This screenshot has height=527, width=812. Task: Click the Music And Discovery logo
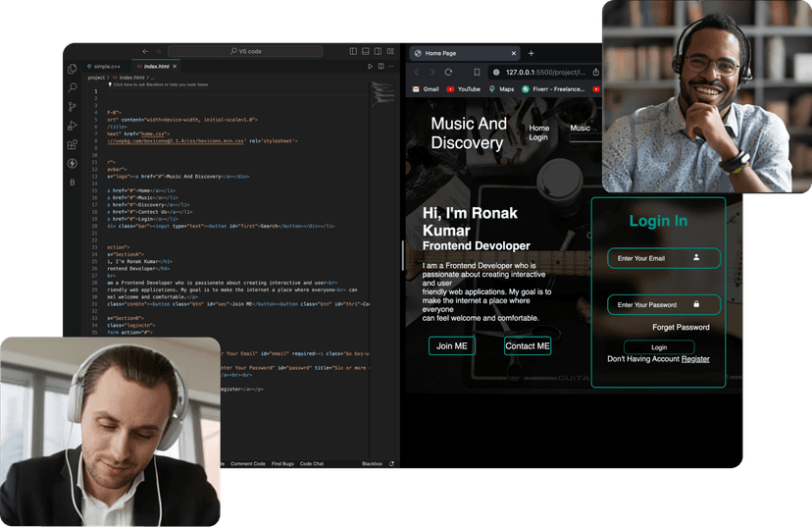coord(469,133)
